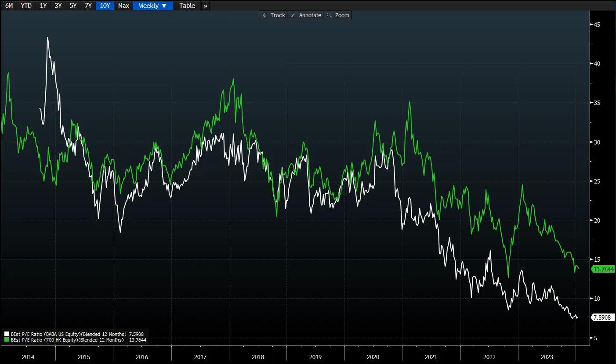Click the 20 tick on the y-axis
616x364 pixels.
pos(597,220)
